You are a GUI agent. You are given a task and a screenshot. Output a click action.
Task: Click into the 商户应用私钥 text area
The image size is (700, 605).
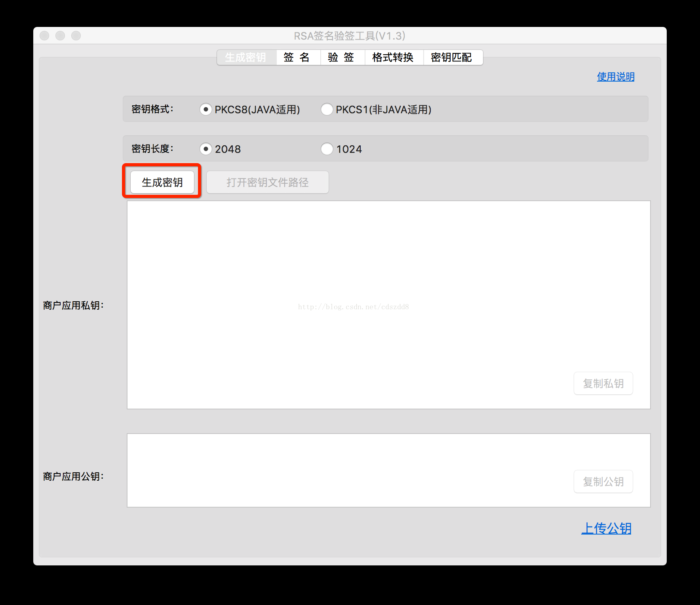(388, 305)
